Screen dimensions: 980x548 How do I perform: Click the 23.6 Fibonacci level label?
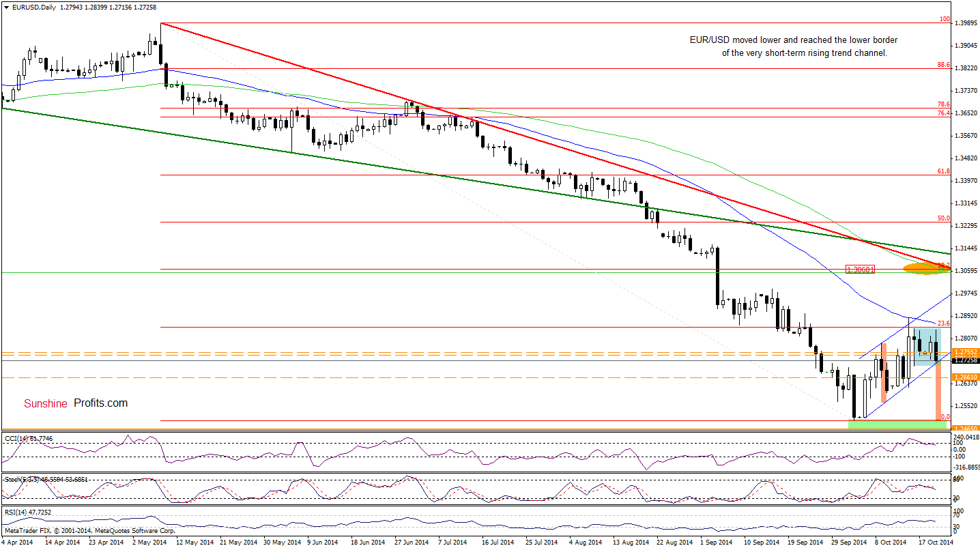(944, 324)
